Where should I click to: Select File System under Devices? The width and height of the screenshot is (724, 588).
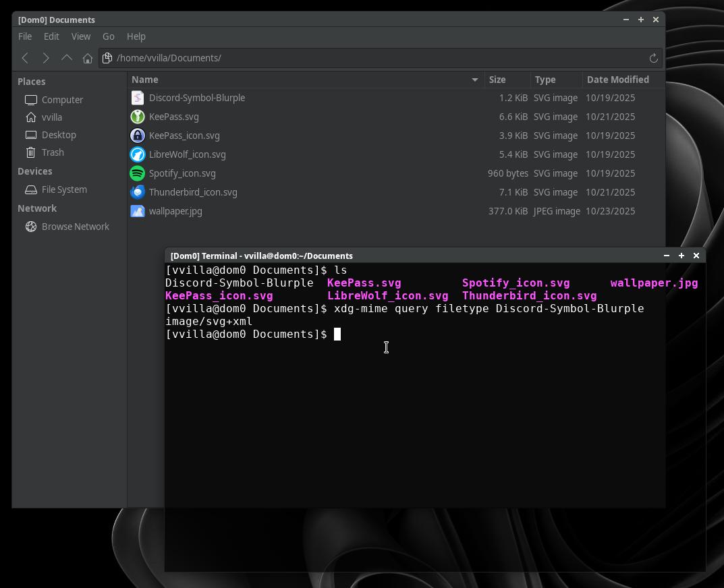click(x=64, y=189)
